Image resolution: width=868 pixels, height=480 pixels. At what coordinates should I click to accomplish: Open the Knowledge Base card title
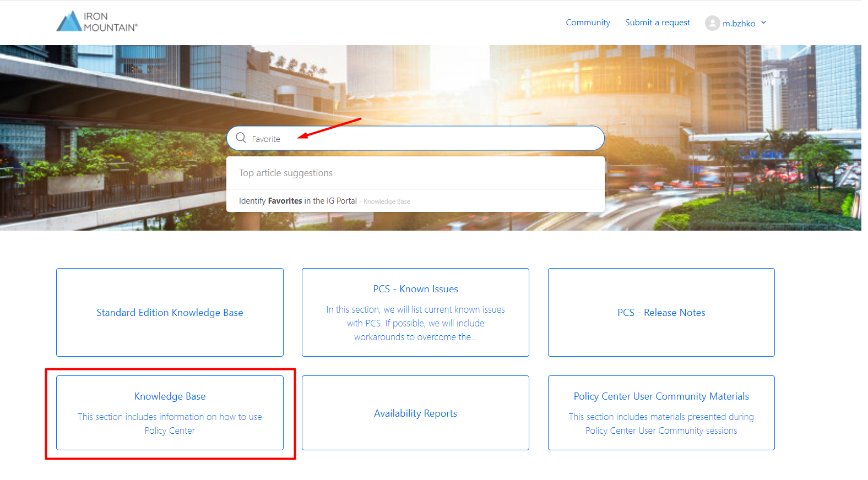[x=170, y=396]
